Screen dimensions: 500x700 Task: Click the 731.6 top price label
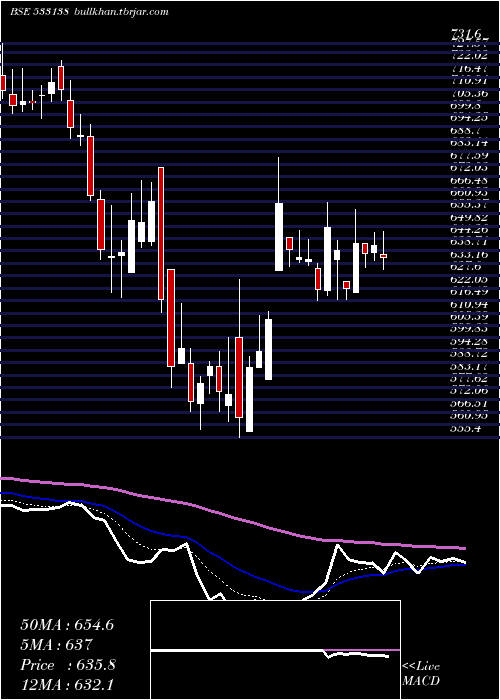467,34
